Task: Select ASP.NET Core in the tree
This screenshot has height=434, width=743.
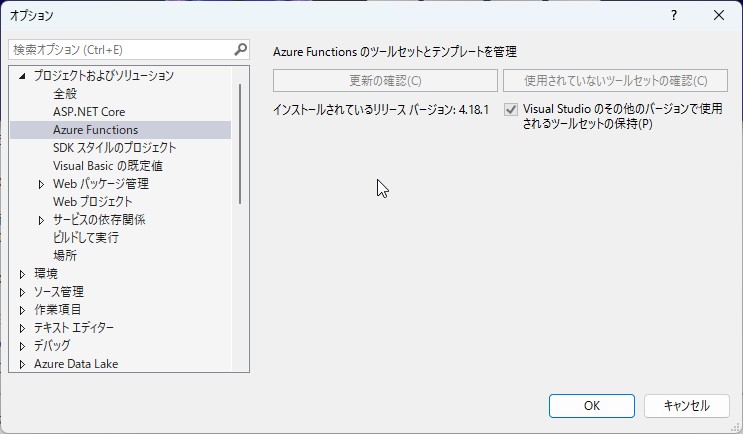Action: (89, 112)
